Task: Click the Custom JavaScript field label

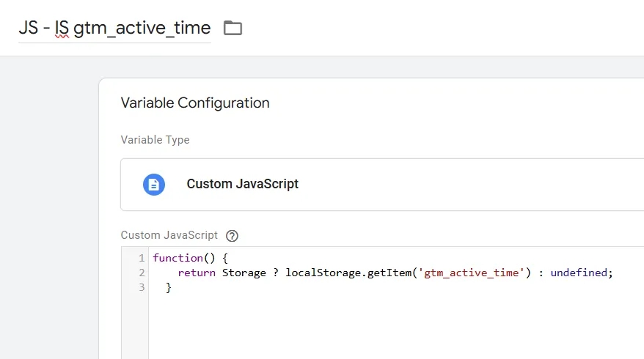Action: (x=169, y=235)
